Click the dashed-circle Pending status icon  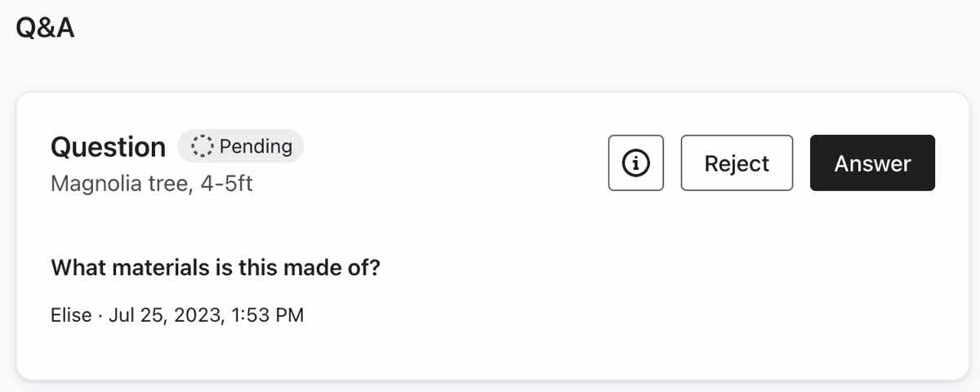tap(200, 147)
